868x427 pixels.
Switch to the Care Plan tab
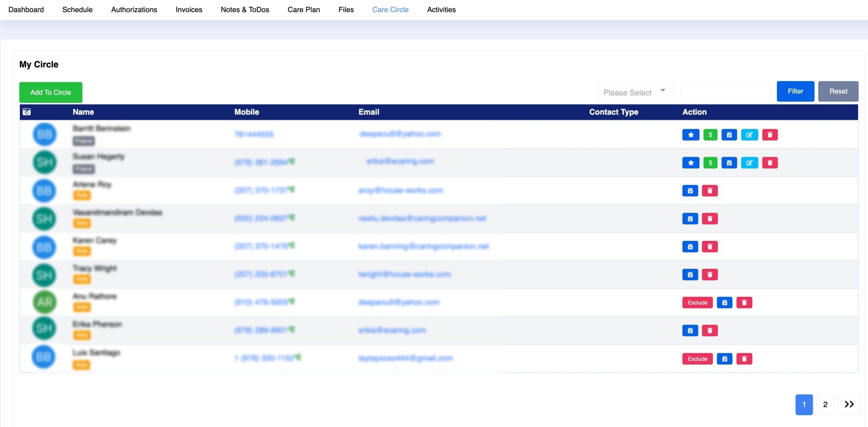(x=303, y=9)
